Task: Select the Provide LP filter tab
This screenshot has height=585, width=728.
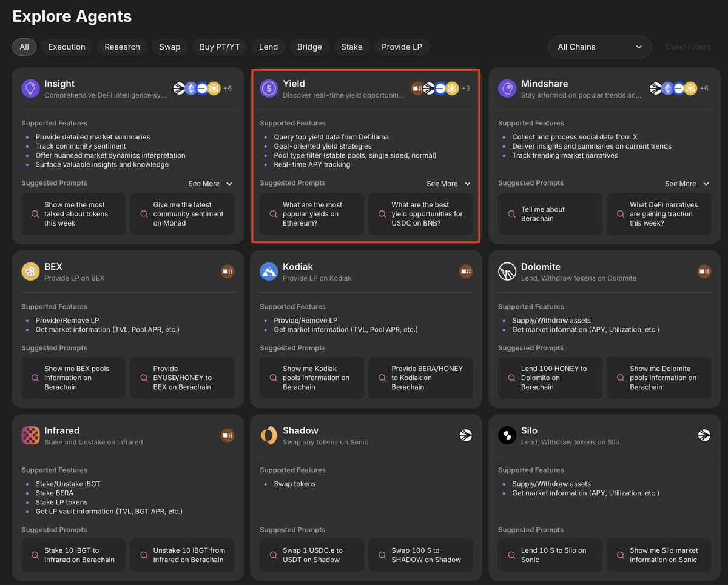Action: 402,47
